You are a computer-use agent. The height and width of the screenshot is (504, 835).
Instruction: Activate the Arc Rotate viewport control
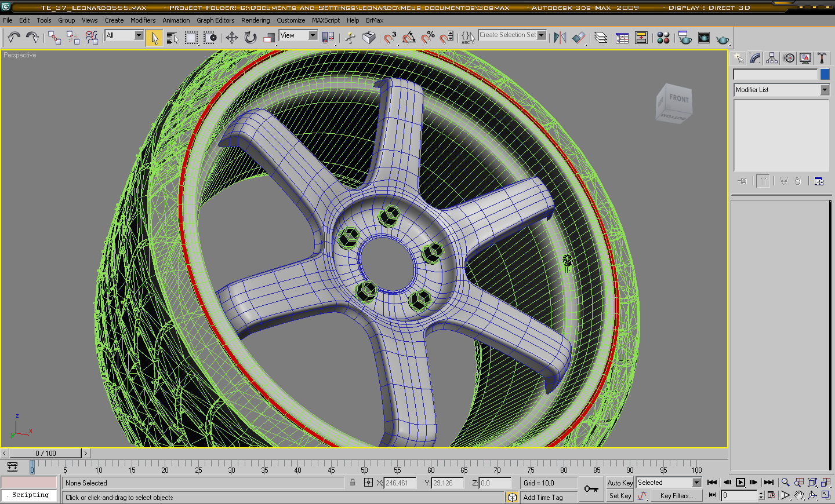coord(812,495)
